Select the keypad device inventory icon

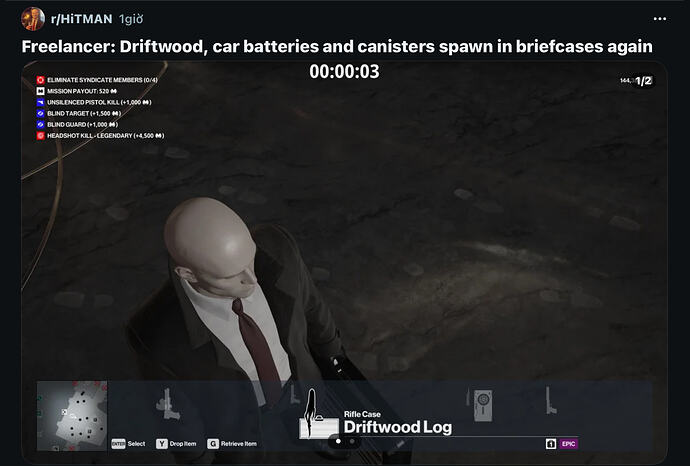[x=482, y=405]
